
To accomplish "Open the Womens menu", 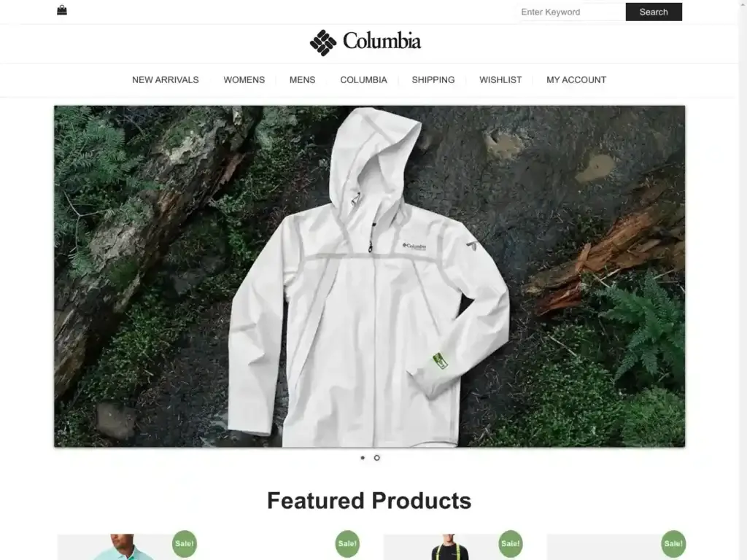I will point(244,80).
